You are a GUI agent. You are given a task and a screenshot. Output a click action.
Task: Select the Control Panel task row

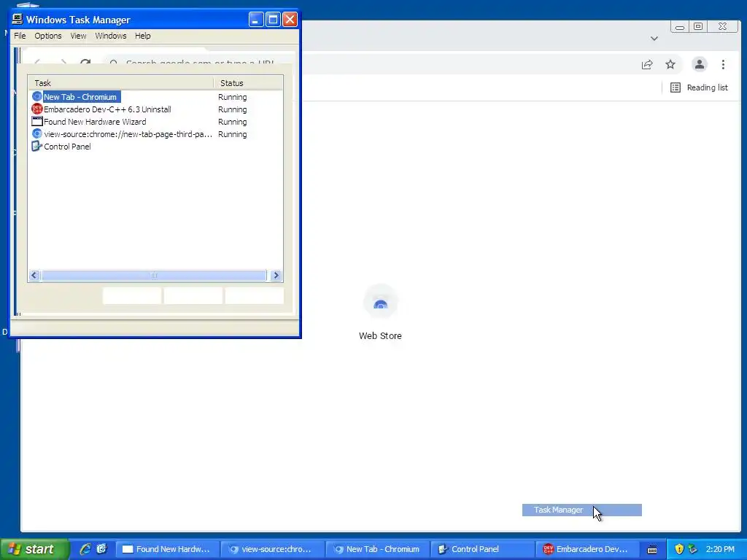click(155, 146)
